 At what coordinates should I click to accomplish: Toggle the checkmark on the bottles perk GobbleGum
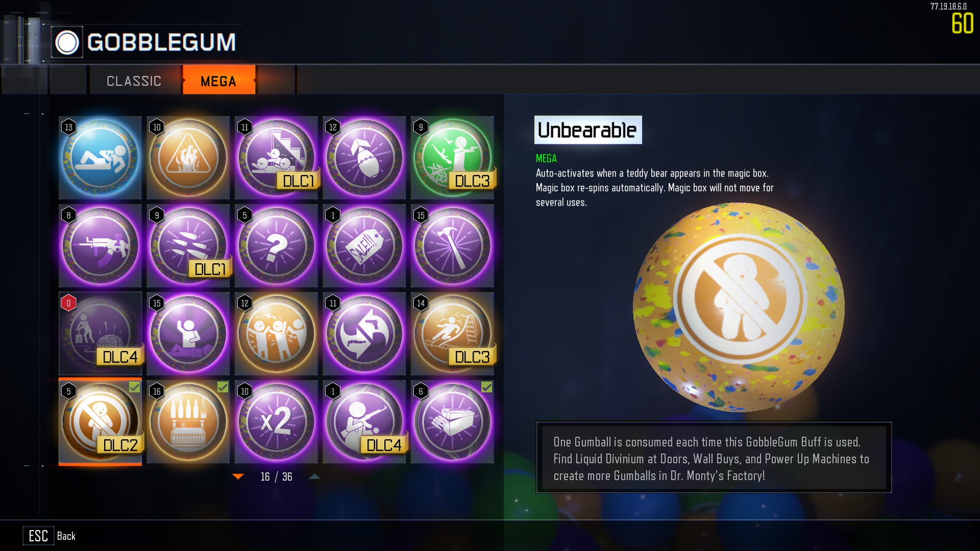coord(223,387)
